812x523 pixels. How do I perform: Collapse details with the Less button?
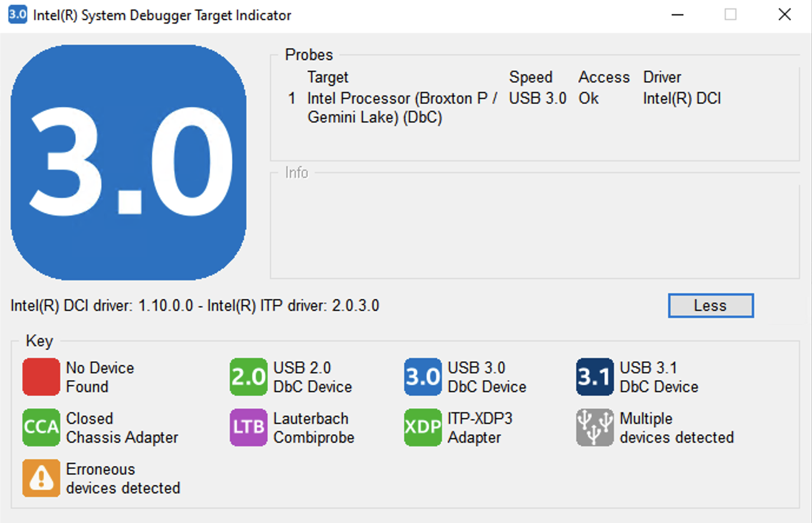tap(711, 306)
